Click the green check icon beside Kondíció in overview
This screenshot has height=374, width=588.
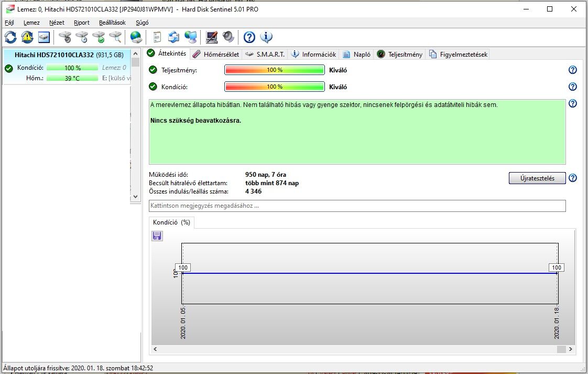point(153,87)
